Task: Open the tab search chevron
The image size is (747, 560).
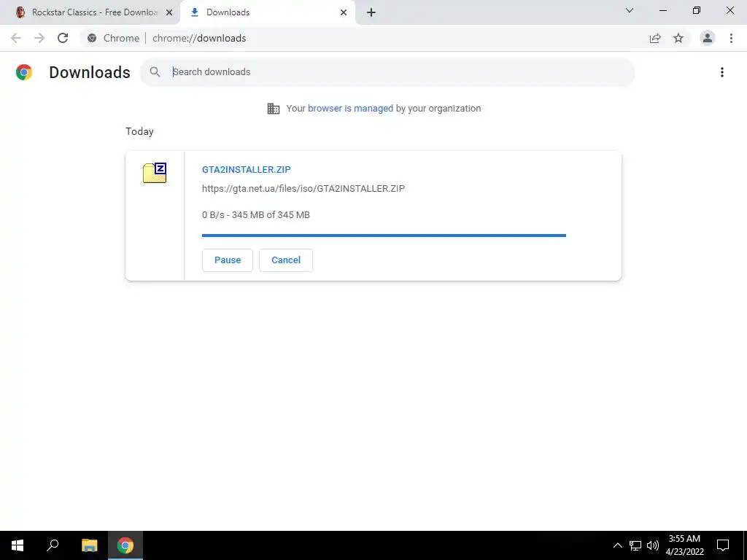Action: [x=630, y=10]
